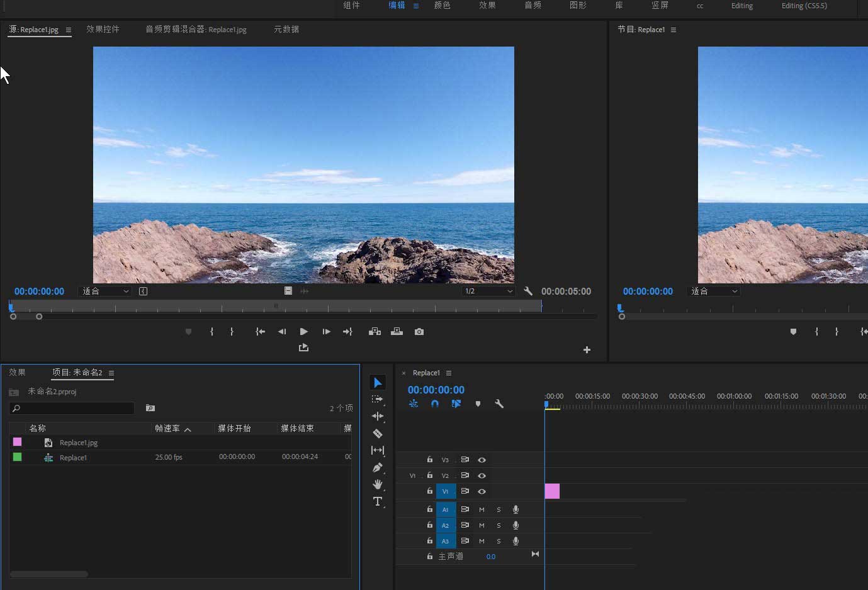868x590 pixels.
Task: Select the Type tool
Action: (x=378, y=501)
